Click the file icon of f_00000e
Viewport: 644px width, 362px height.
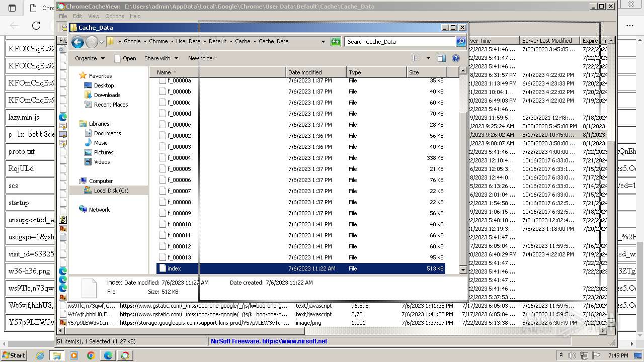[x=163, y=125]
